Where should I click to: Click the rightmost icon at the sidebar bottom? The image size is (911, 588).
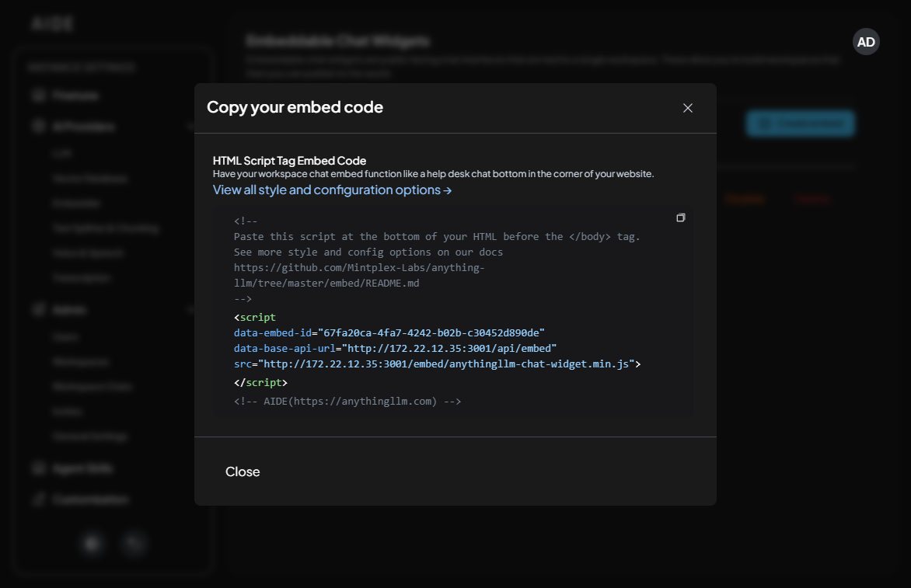tap(134, 544)
